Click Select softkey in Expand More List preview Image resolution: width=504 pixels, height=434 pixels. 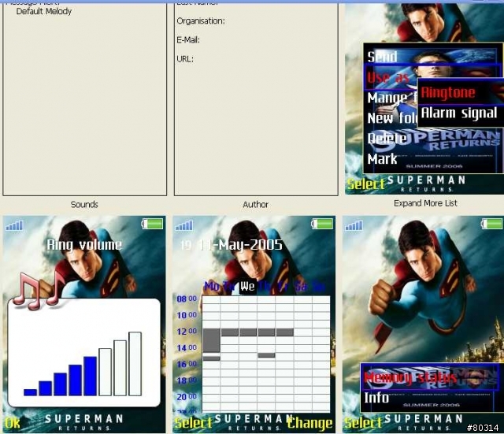[365, 184]
